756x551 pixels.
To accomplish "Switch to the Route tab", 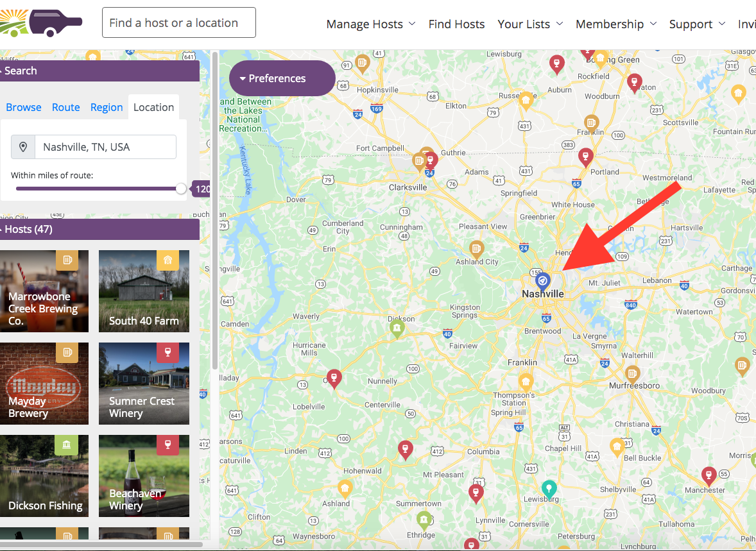I will [x=65, y=108].
